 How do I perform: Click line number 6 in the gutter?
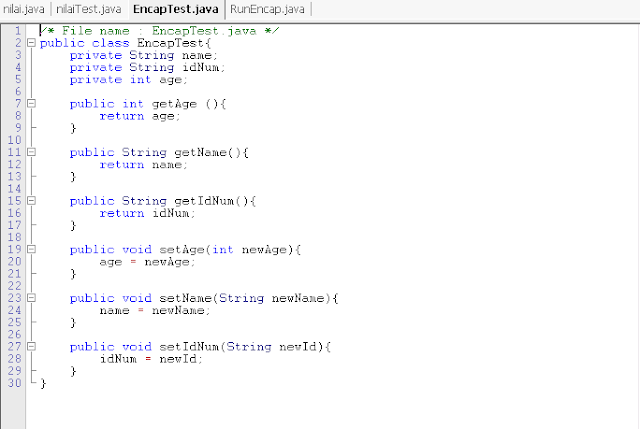(18, 91)
